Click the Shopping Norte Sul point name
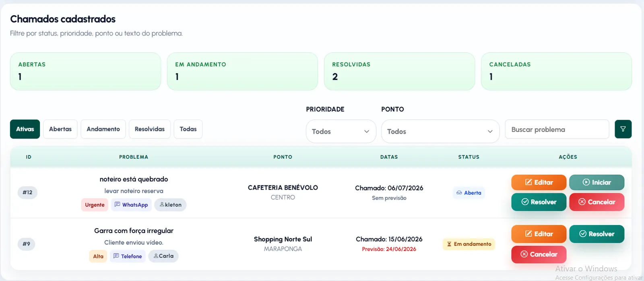Viewport: 644px width, 281px height. (x=283, y=239)
